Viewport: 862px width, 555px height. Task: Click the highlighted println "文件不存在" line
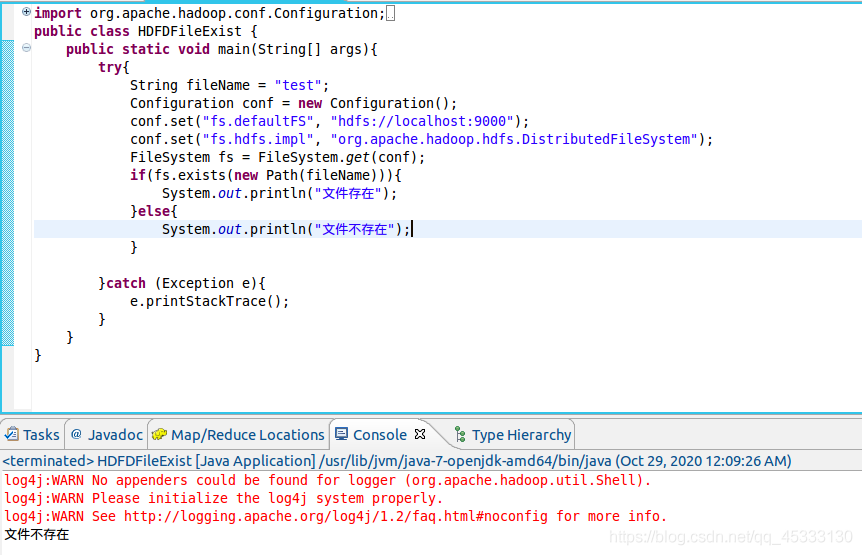tap(286, 229)
